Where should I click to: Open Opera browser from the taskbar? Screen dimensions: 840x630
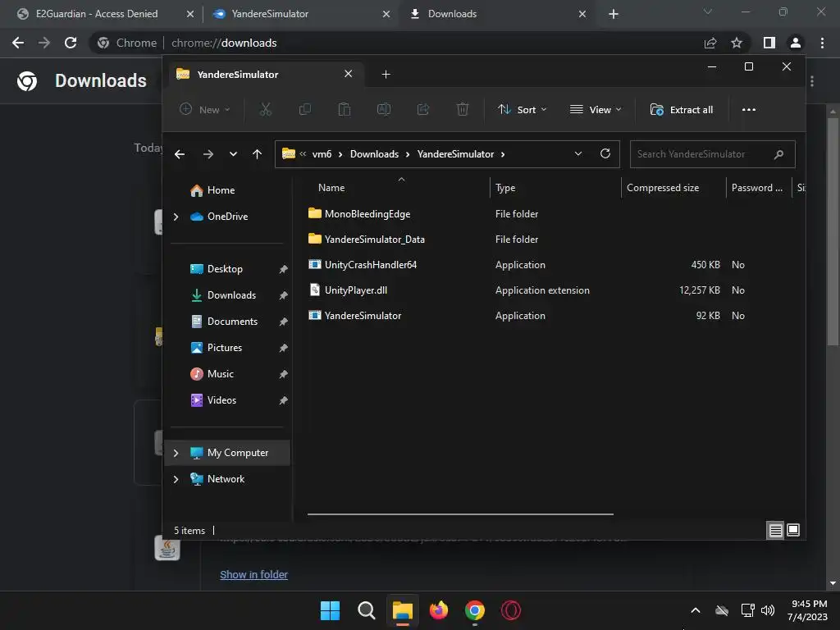[510, 610]
